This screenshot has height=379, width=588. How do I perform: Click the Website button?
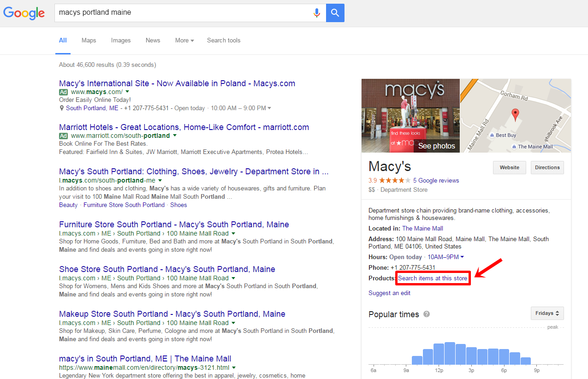[x=510, y=167]
